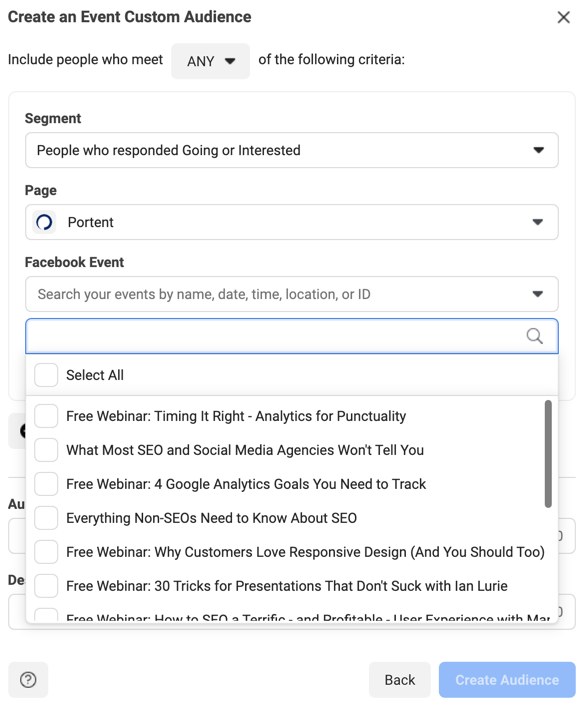
Task: Click the search magnifier icon in events box
Action: click(x=534, y=336)
